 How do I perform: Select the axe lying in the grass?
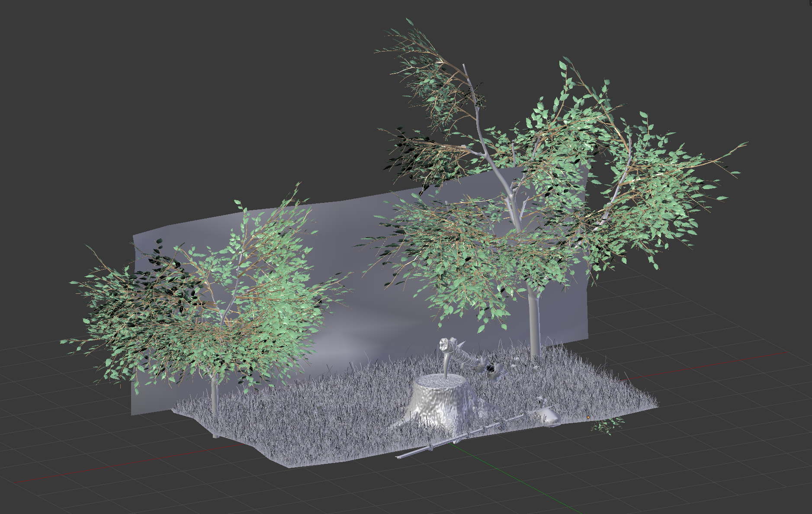(x=478, y=429)
